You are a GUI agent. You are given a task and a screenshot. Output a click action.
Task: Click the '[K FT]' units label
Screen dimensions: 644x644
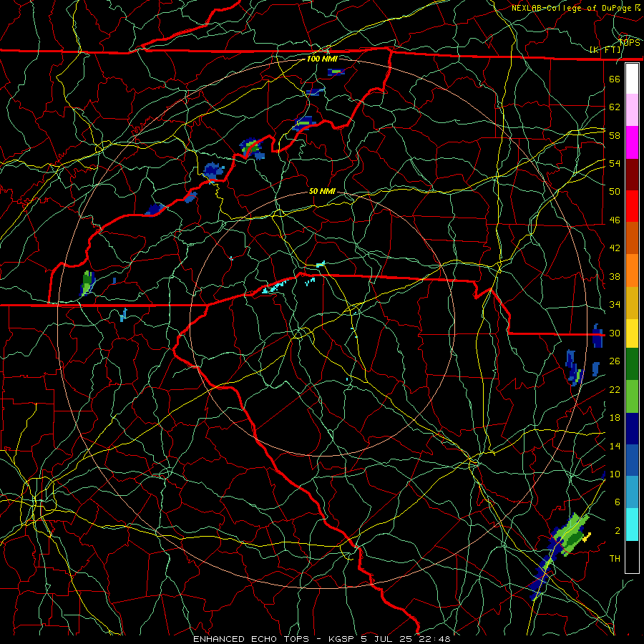(605, 50)
